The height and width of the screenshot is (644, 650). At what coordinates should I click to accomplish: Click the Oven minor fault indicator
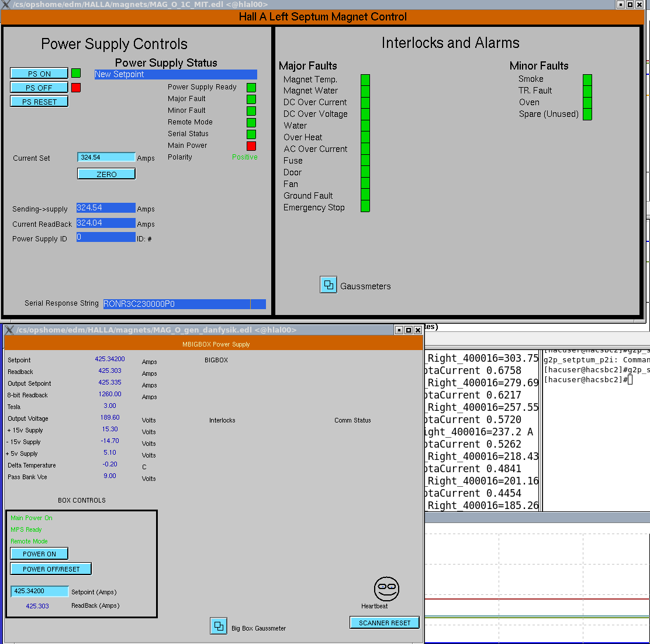(x=587, y=103)
